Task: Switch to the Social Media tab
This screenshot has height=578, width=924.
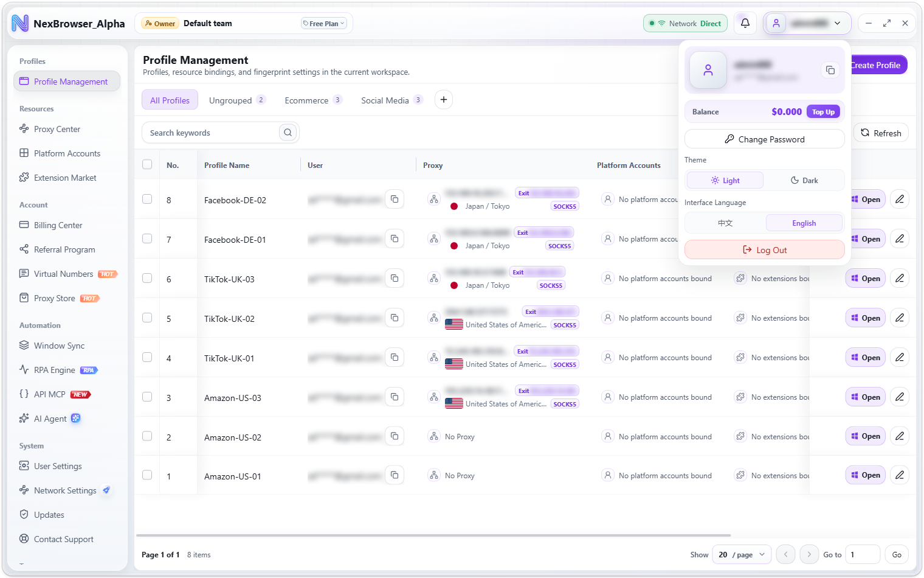Action: click(x=391, y=100)
